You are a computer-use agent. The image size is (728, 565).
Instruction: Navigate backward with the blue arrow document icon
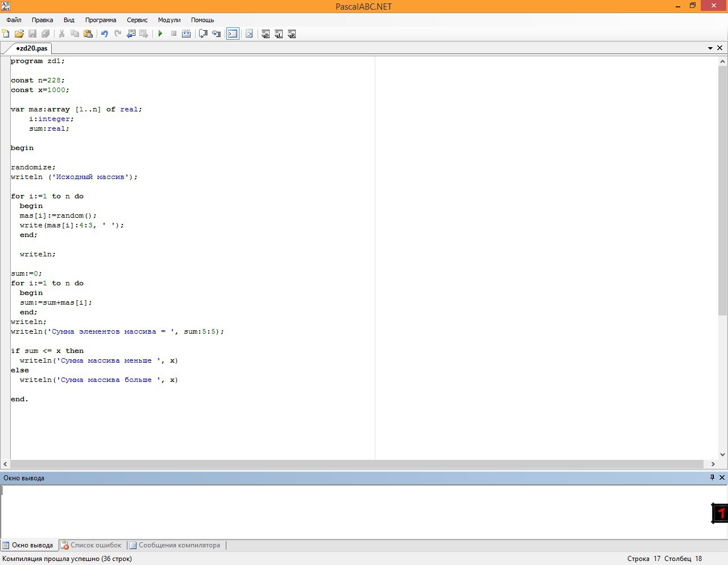131,34
